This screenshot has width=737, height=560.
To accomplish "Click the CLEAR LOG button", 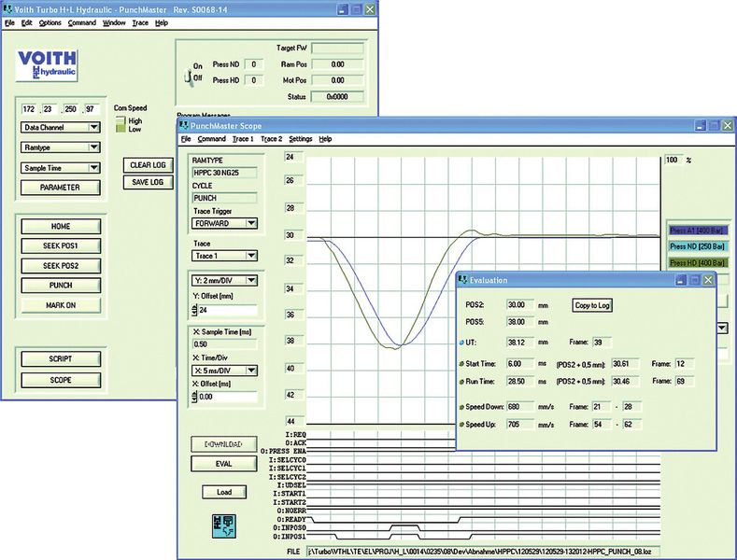I will (149, 165).
